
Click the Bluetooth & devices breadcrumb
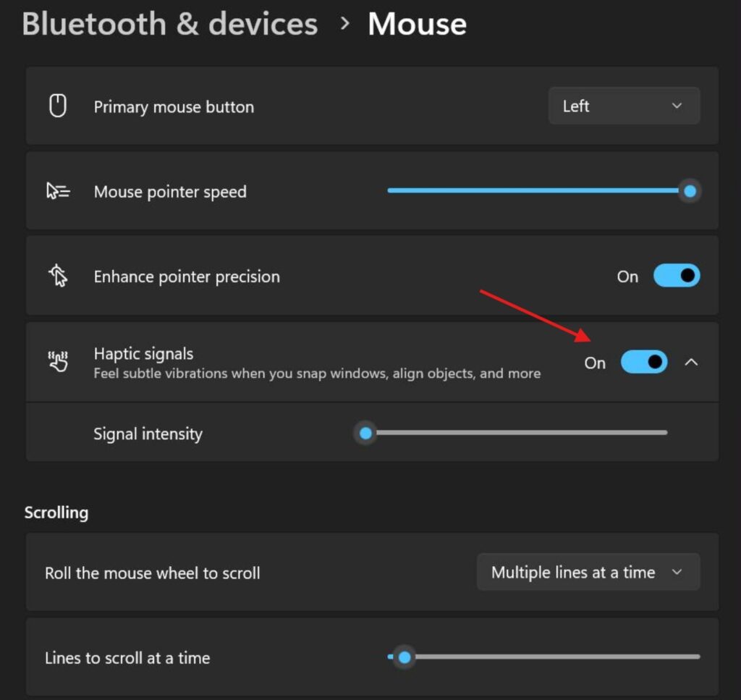(170, 24)
